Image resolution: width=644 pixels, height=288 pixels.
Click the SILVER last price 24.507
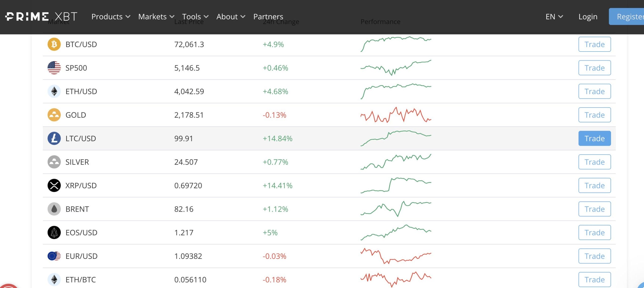pos(186,162)
